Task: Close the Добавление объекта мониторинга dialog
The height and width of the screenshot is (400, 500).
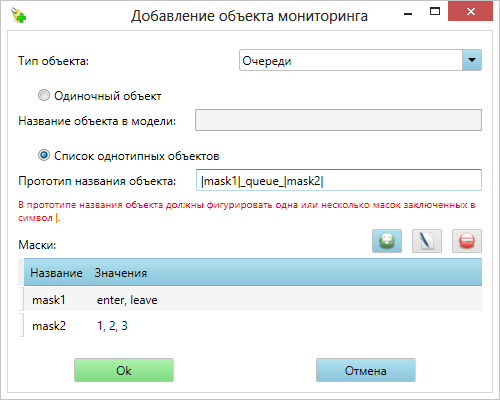Action: [x=470, y=11]
